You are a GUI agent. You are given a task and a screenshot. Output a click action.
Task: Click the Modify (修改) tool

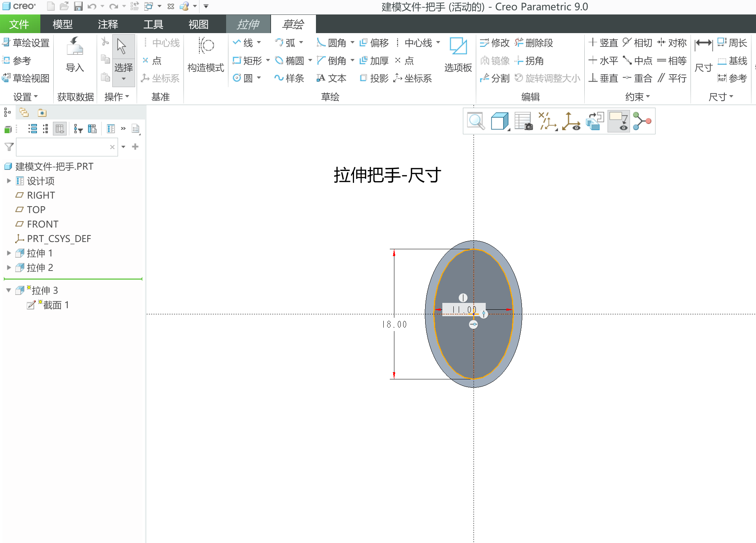tap(494, 43)
